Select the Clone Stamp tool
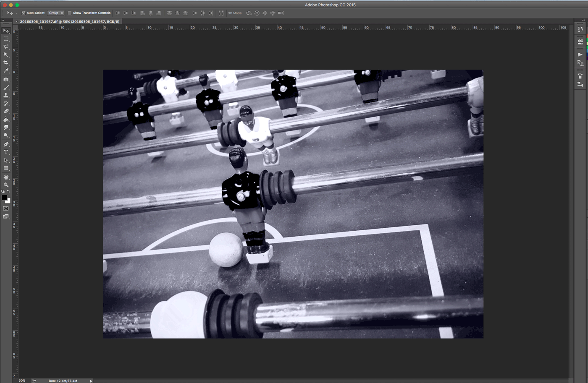Image resolution: width=588 pixels, height=383 pixels. tap(6, 96)
